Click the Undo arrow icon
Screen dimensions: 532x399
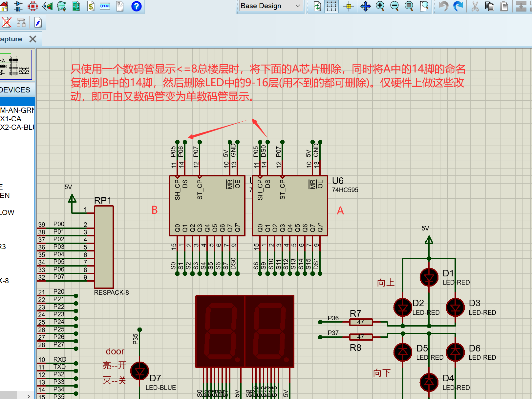(x=443, y=6)
